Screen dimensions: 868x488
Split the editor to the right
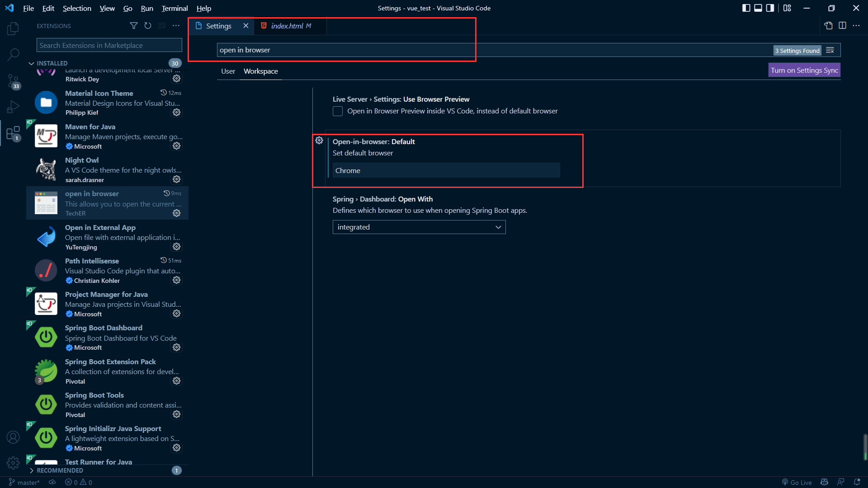pyautogui.click(x=842, y=26)
